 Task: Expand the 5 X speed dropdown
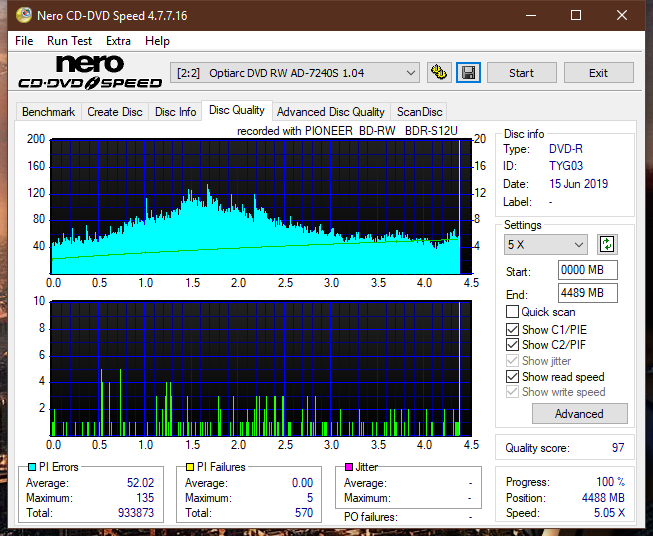(x=545, y=244)
